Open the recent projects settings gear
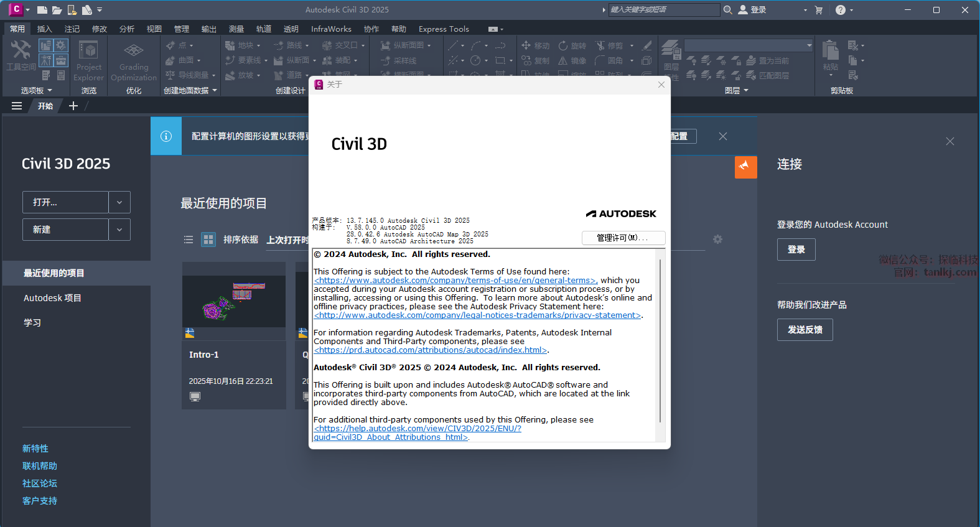This screenshot has height=527, width=980. pos(717,240)
